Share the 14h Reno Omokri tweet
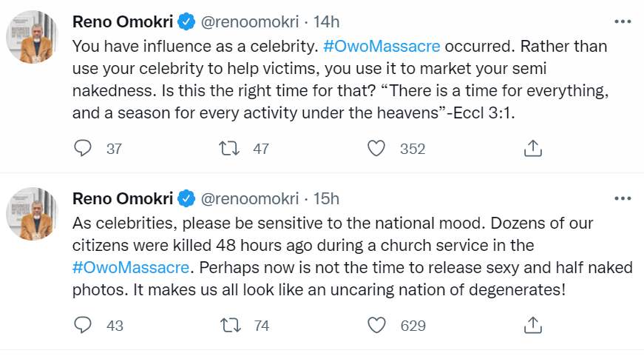Image resolution: width=644 pixels, height=356 pixels. coord(532,149)
